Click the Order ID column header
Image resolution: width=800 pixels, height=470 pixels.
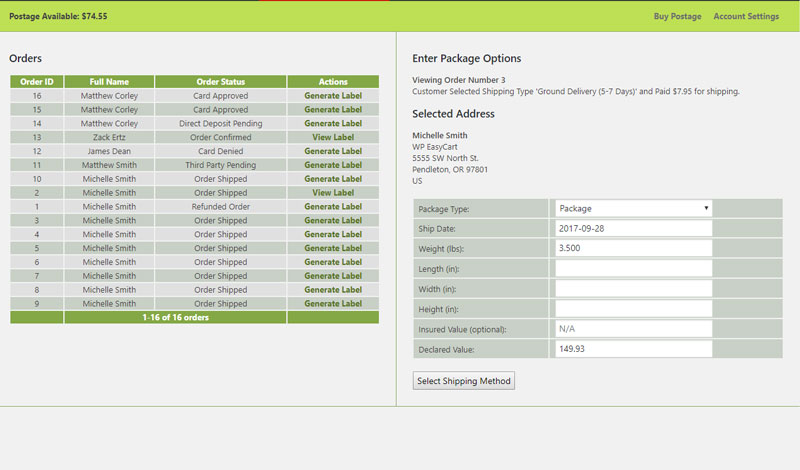click(x=37, y=82)
